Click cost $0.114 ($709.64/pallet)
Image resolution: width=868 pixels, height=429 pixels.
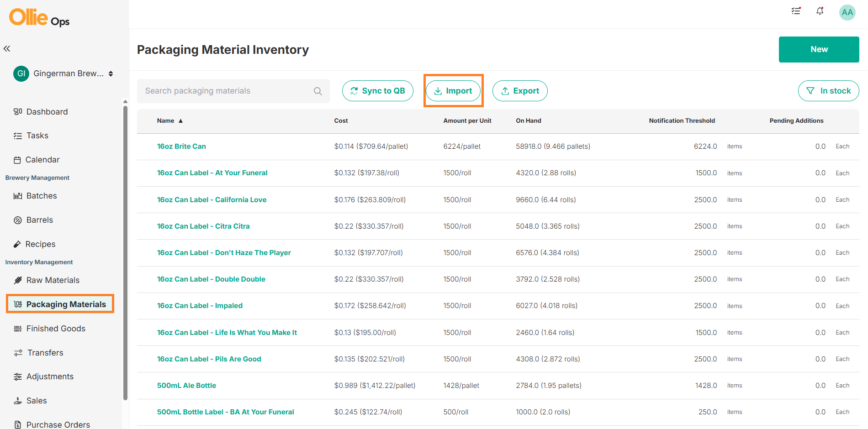[371, 146]
